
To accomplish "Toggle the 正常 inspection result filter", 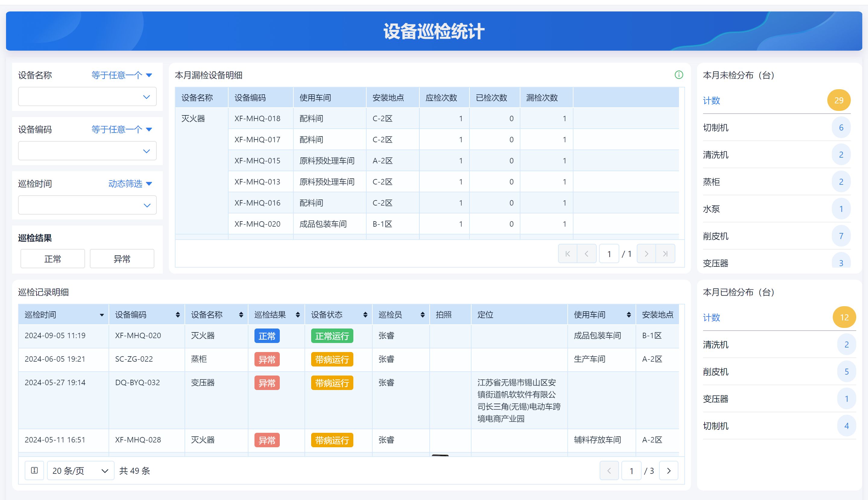I will pyautogui.click(x=52, y=259).
